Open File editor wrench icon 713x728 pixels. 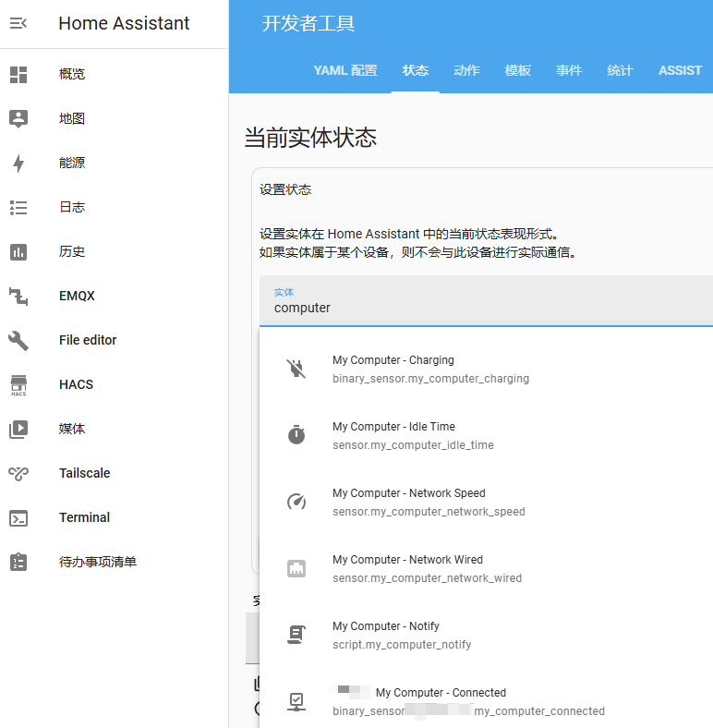(18, 341)
